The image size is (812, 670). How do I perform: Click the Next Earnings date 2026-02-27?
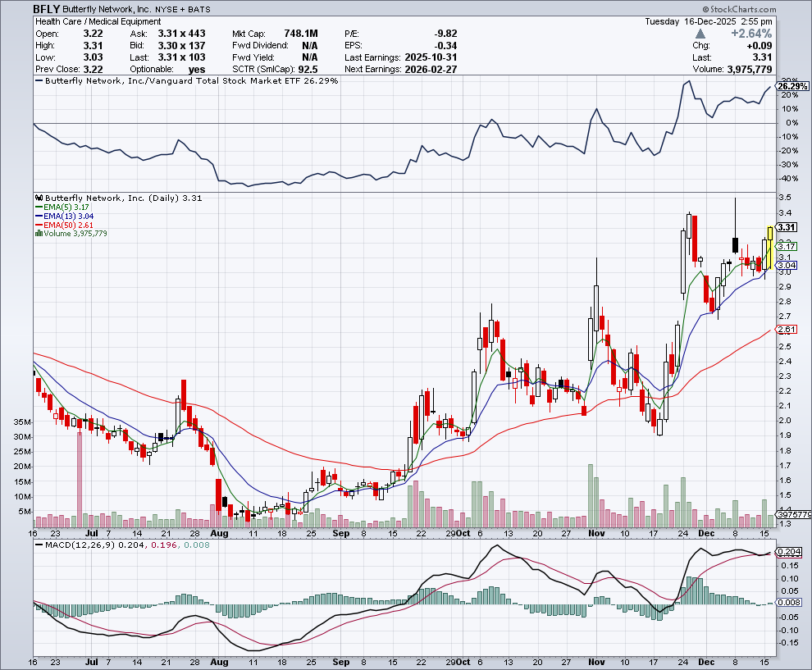tap(431, 70)
